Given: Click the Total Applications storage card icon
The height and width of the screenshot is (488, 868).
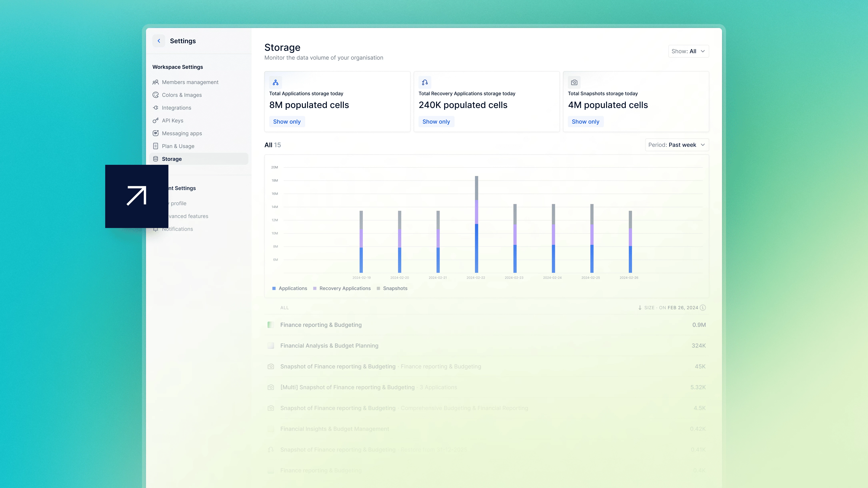Looking at the screenshot, I should 275,82.
